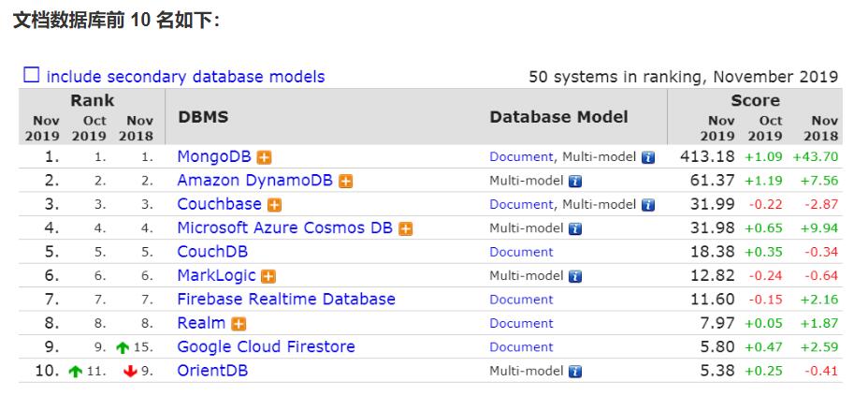Select the MongoDB score 413.18
868x396 pixels.
point(707,156)
